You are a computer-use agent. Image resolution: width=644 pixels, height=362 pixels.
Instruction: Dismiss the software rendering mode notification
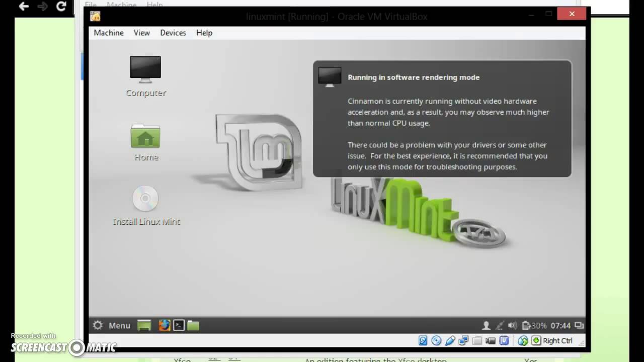pos(442,119)
